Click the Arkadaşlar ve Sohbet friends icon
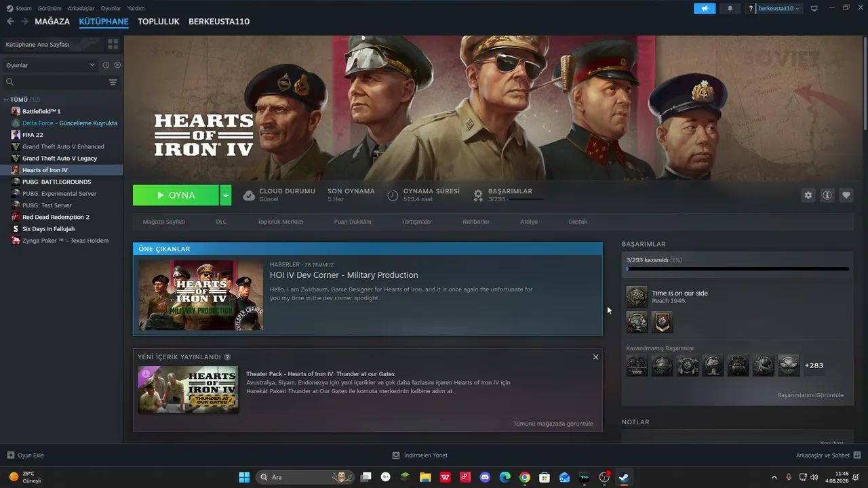Image resolution: width=868 pixels, height=488 pixels. point(857,455)
